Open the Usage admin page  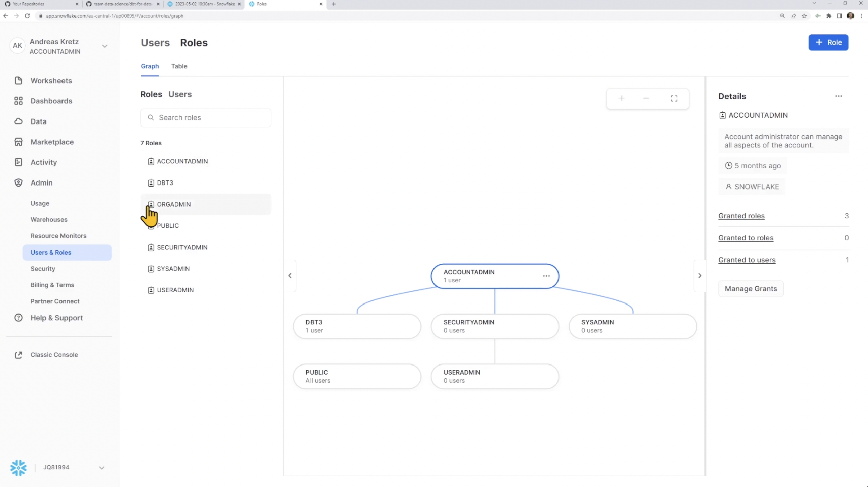coord(40,203)
